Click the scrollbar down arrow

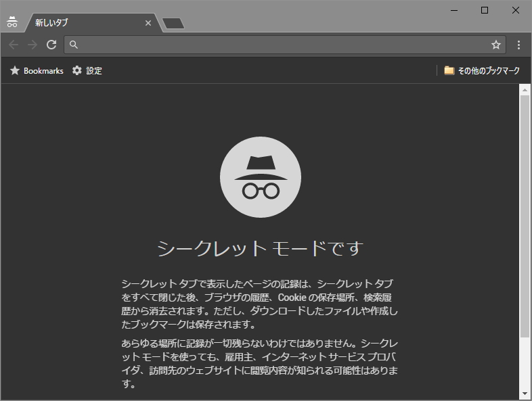(525, 394)
